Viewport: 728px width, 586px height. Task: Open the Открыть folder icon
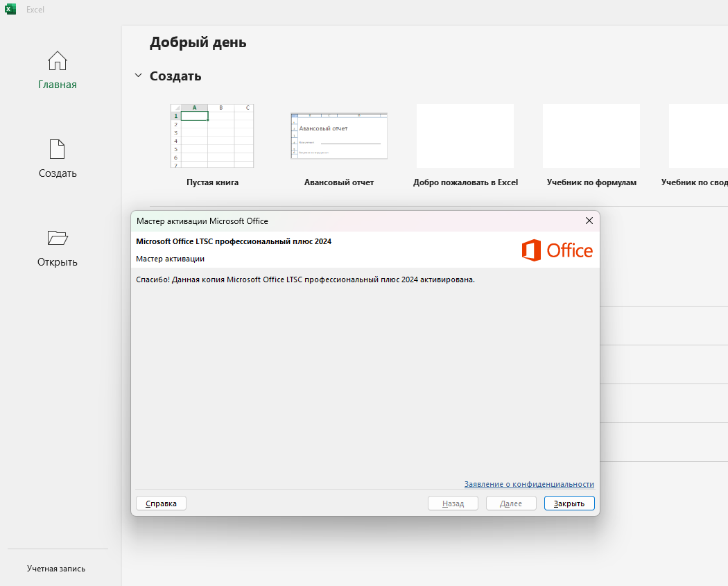click(x=58, y=238)
